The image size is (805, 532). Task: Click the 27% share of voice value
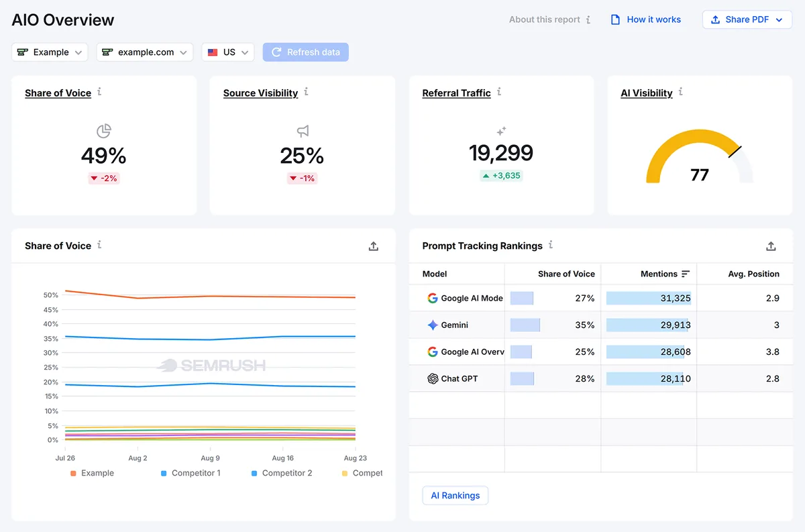(x=585, y=298)
